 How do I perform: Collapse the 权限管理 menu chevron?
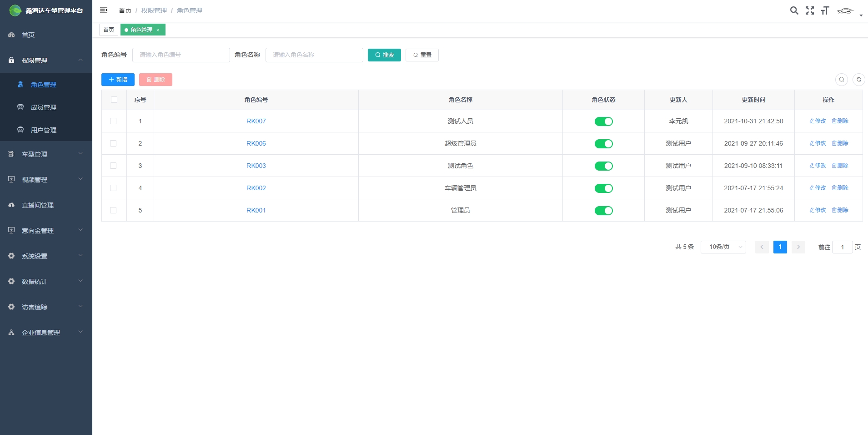(x=80, y=60)
